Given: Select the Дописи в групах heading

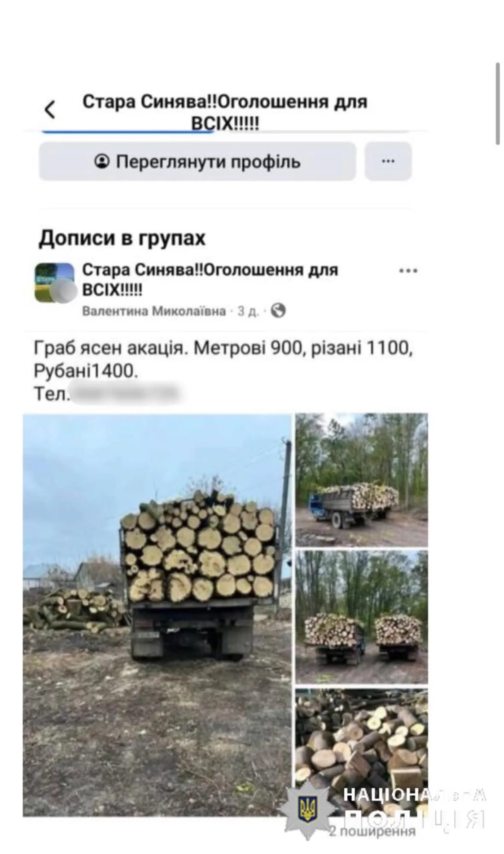Looking at the screenshot, I should pos(122,238).
